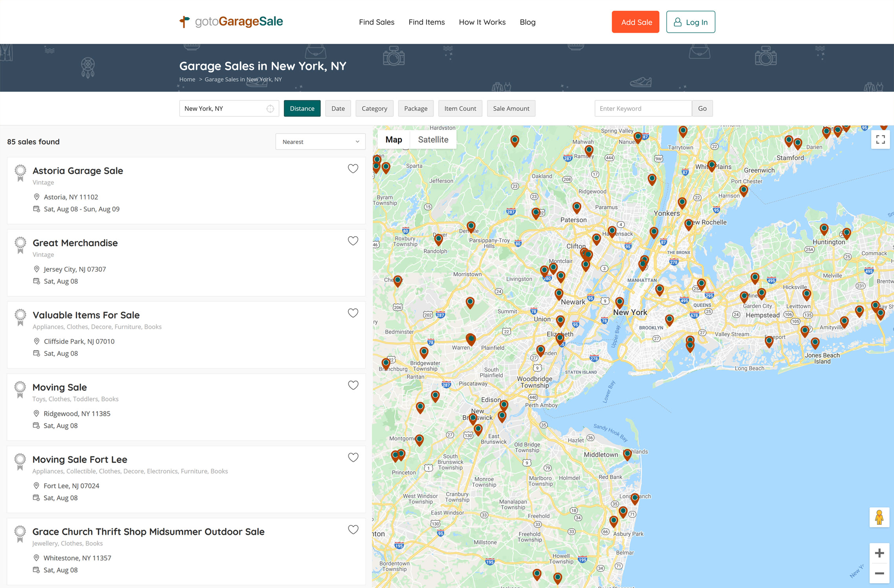894x588 pixels.
Task: Save Moving Sale Fort Lee with heart
Action: click(353, 458)
